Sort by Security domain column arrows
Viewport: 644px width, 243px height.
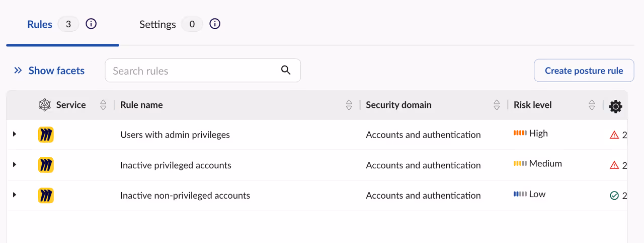pyautogui.click(x=497, y=105)
